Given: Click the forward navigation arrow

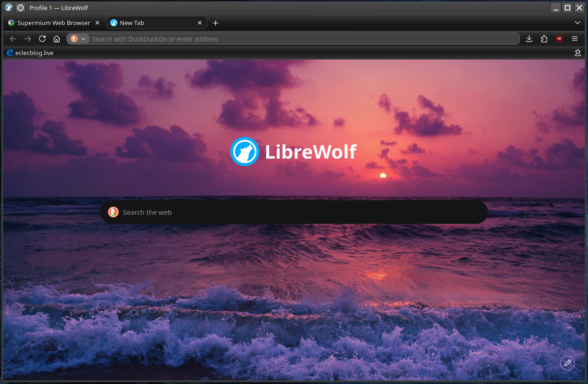Looking at the screenshot, I should 28,39.
